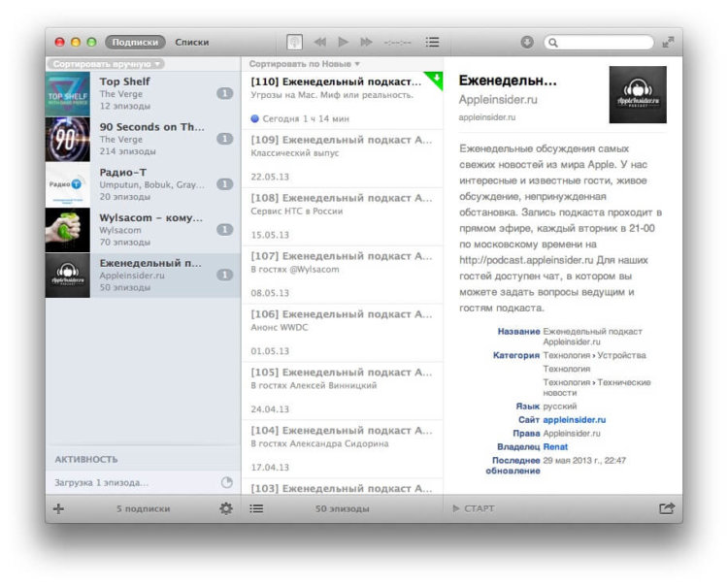Screen dimensions: 728x586
Task: Select the Top Shelf podcast
Action: point(143,94)
